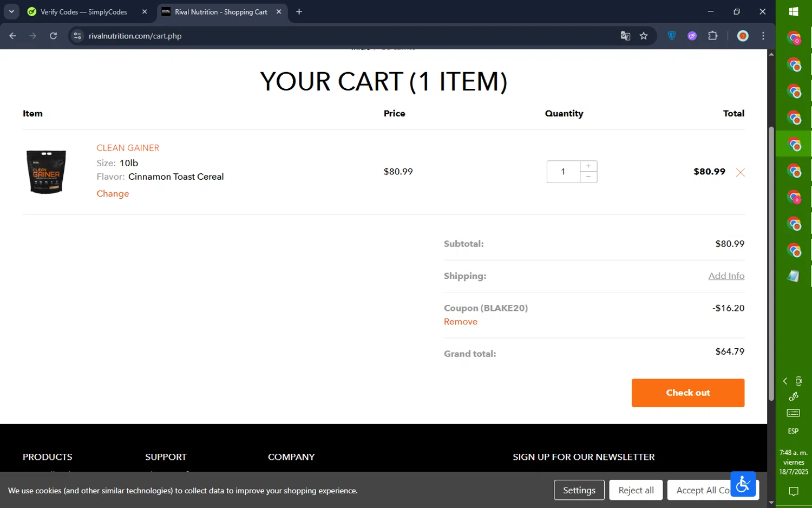Select the SIGN UP FOR OUR NEWSLETTER heading
This screenshot has width=812, height=508.
click(584, 457)
